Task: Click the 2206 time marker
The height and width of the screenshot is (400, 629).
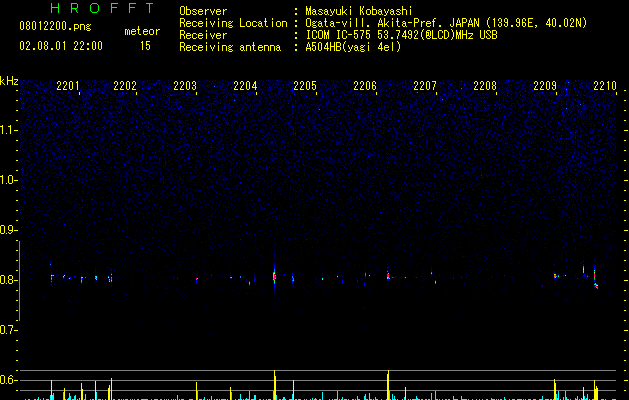Action: point(365,86)
